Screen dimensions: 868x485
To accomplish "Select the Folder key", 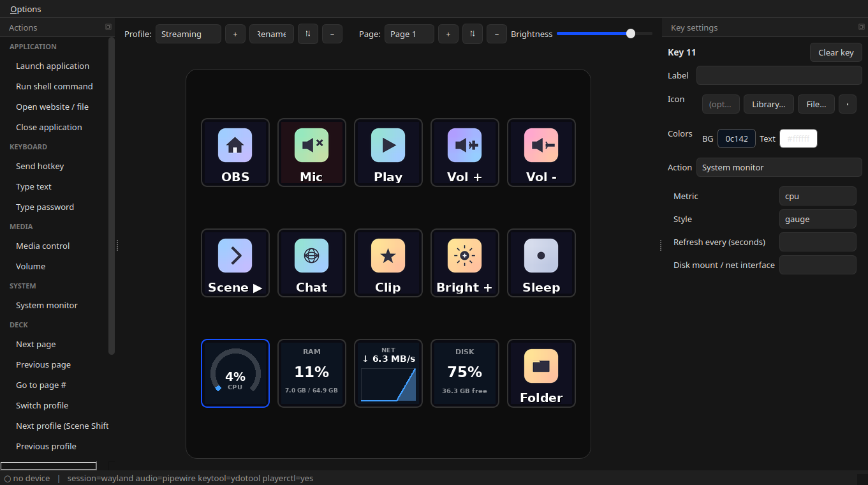I will pos(541,373).
